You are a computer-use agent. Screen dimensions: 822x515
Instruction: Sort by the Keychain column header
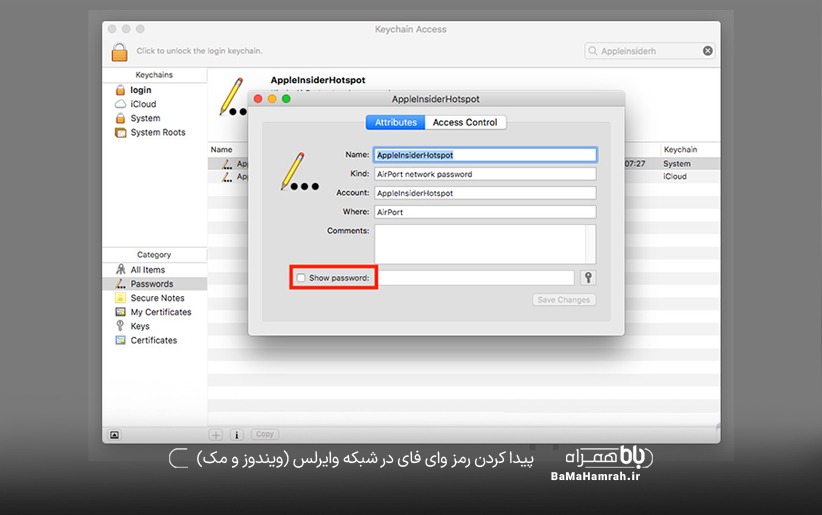click(680, 149)
